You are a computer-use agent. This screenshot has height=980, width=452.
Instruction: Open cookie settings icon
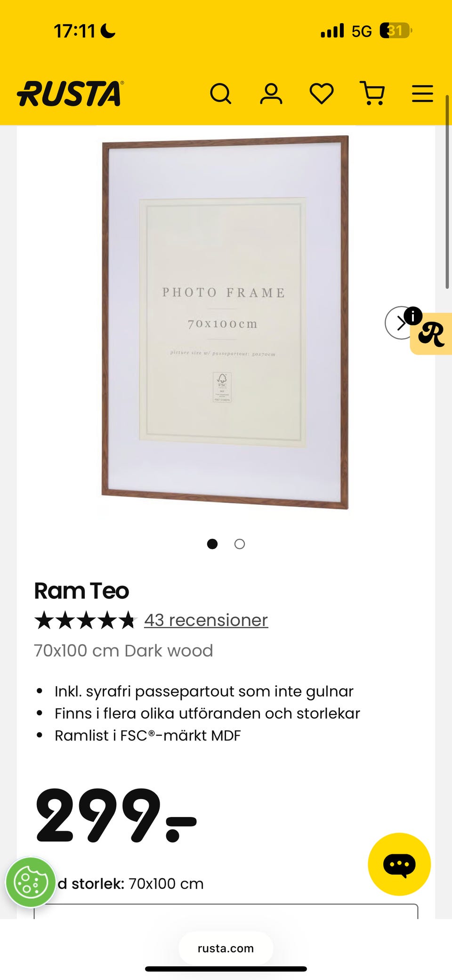pos(31,882)
